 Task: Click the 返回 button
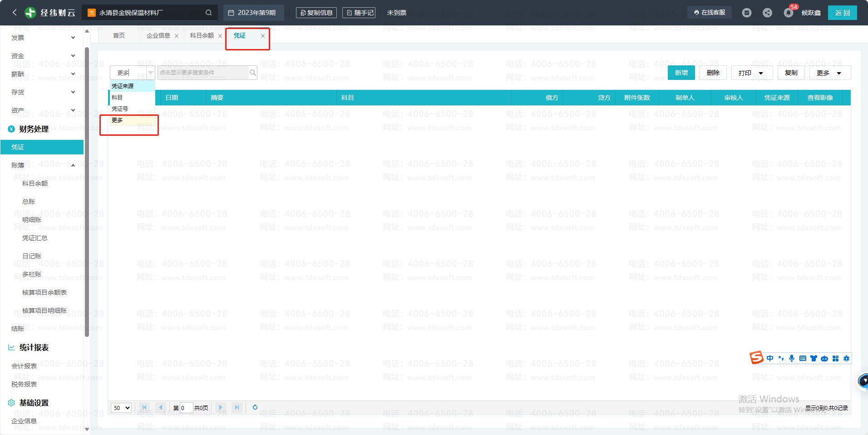(x=842, y=13)
